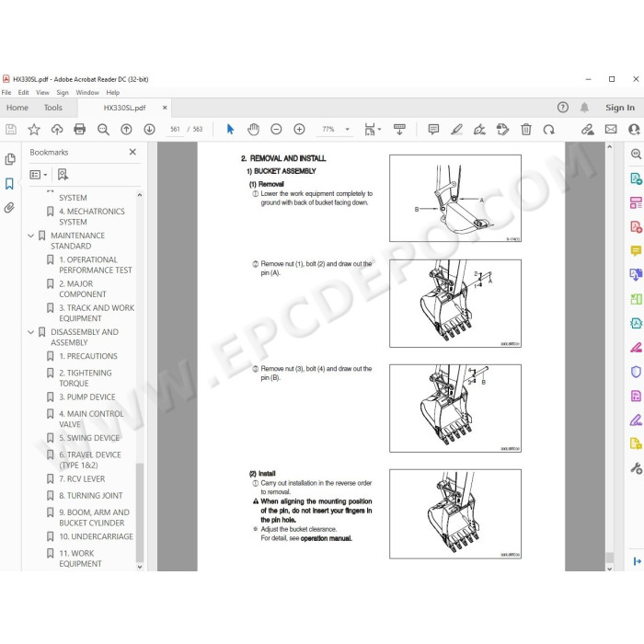Open bookmarks options dropdown menu

pyautogui.click(x=39, y=175)
